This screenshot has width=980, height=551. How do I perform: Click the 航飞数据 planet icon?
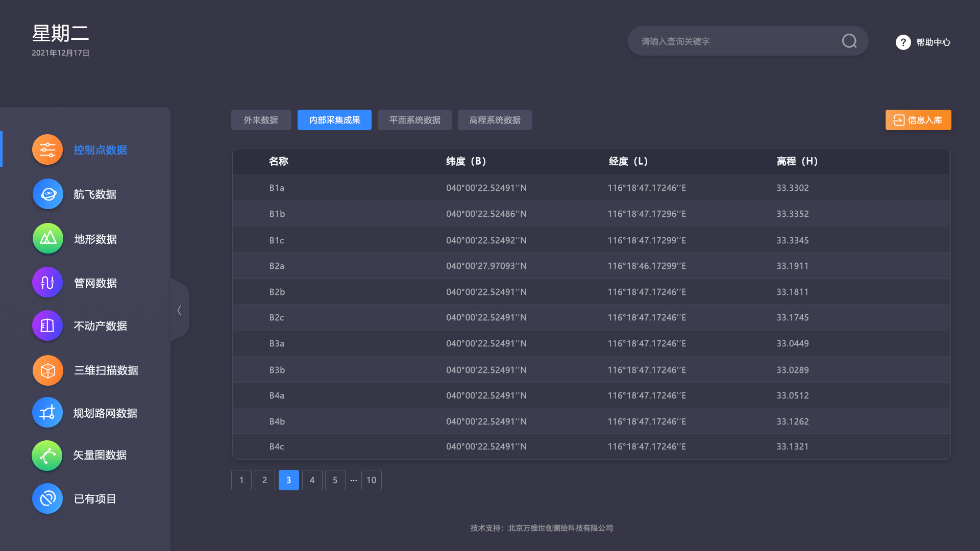[47, 194]
